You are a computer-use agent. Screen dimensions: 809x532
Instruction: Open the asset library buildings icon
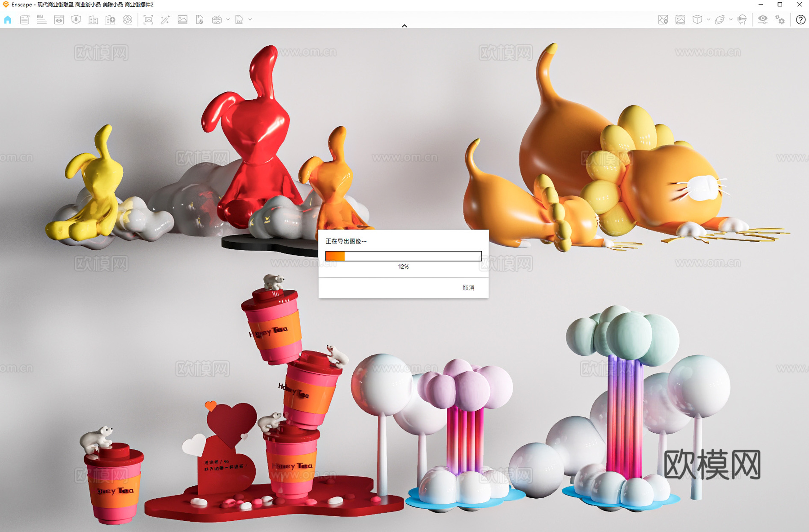[93, 20]
